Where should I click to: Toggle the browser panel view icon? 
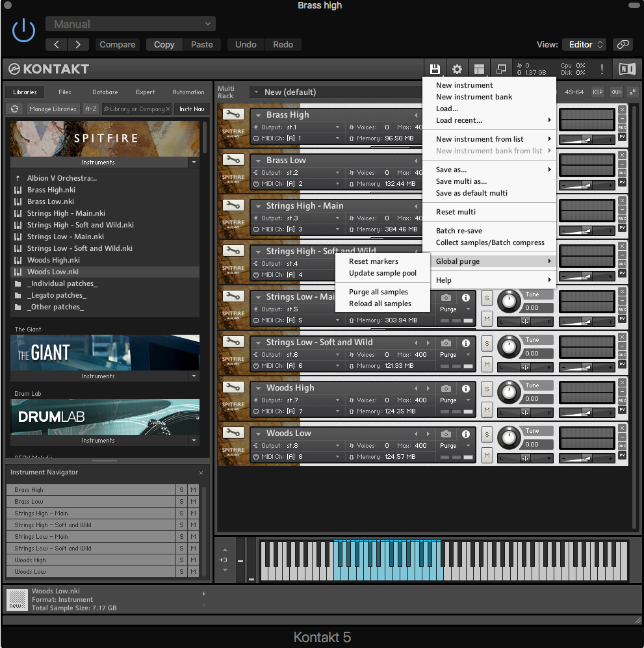pyautogui.click(x=479, y=69)
